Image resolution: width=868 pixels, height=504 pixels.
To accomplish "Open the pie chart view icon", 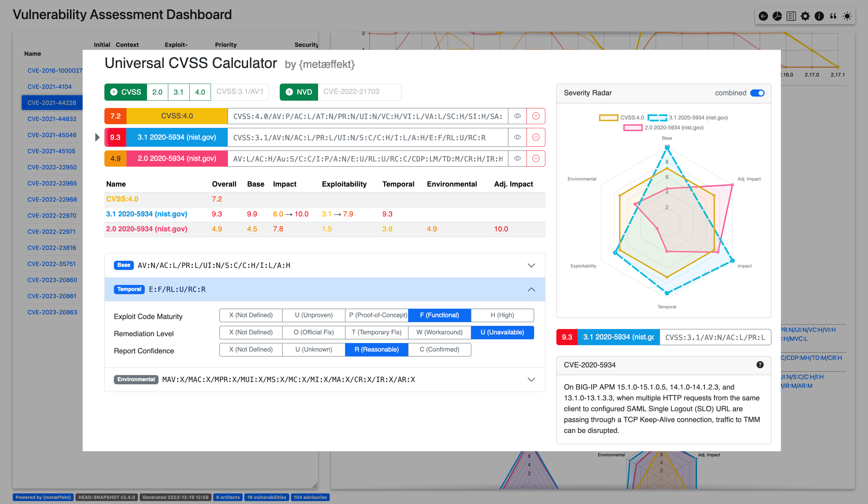I will pos(777,16).
